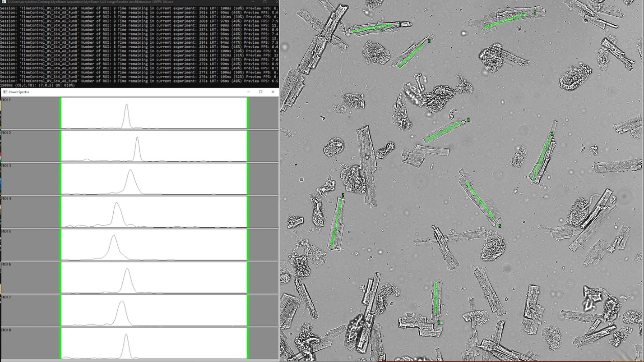This screenshot has width=644, height=362.
Task: Click the ROI 2 label in Power Spectra
Action: click(x=6, y=133)
